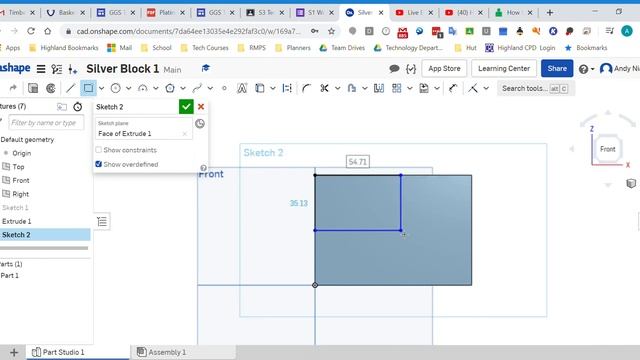Click the Search tools field
This screenshot has height=360, width=640.
(535, 88)
